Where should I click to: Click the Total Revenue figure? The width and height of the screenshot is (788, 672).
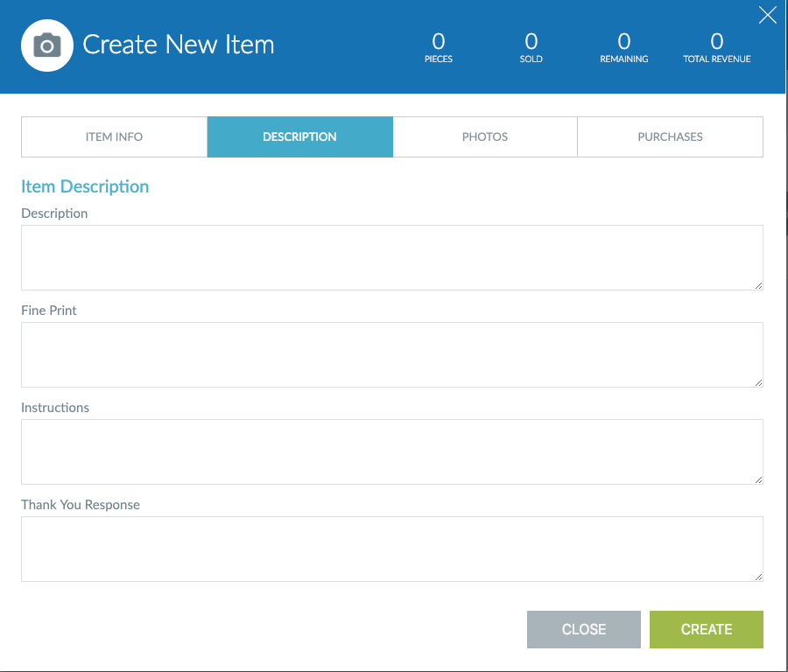click(717, 41)
